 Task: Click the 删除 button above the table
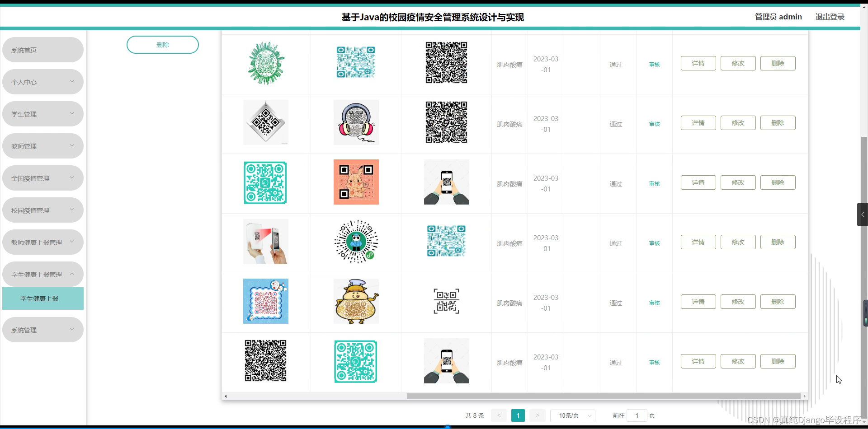pos(163,45)
